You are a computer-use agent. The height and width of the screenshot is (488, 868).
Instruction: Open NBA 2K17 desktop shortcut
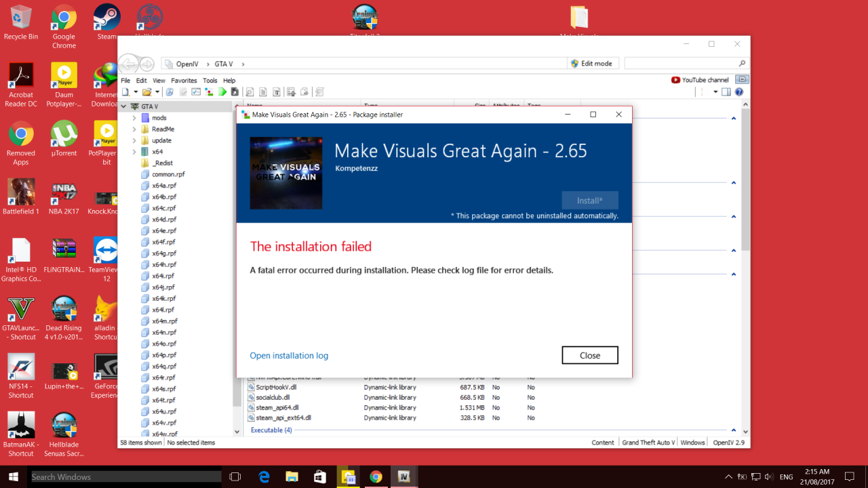click(x=64, y=197)
